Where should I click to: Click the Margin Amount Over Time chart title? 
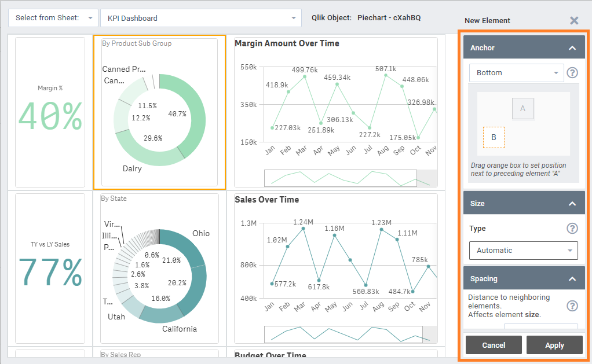[x=287, y=43]
